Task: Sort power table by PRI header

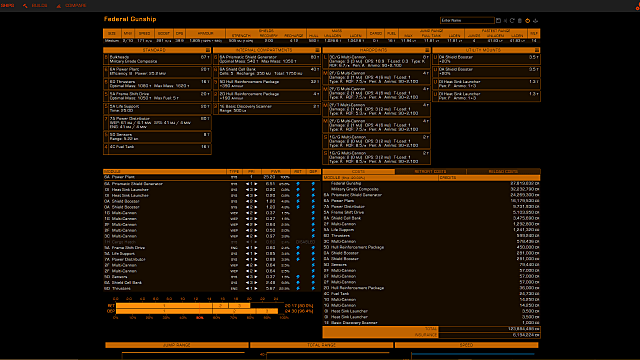Action: (x=251, y=172)
